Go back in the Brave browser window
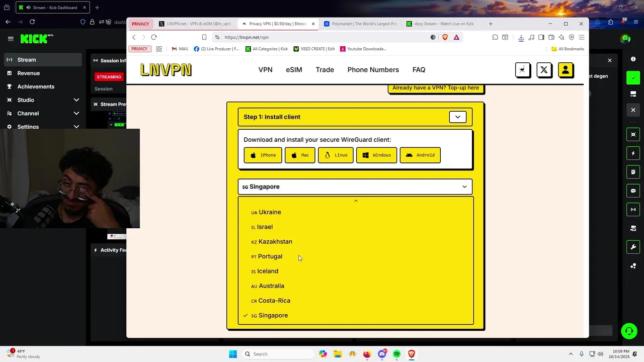The height and width of the screenshot is (362, 644). 134,37
